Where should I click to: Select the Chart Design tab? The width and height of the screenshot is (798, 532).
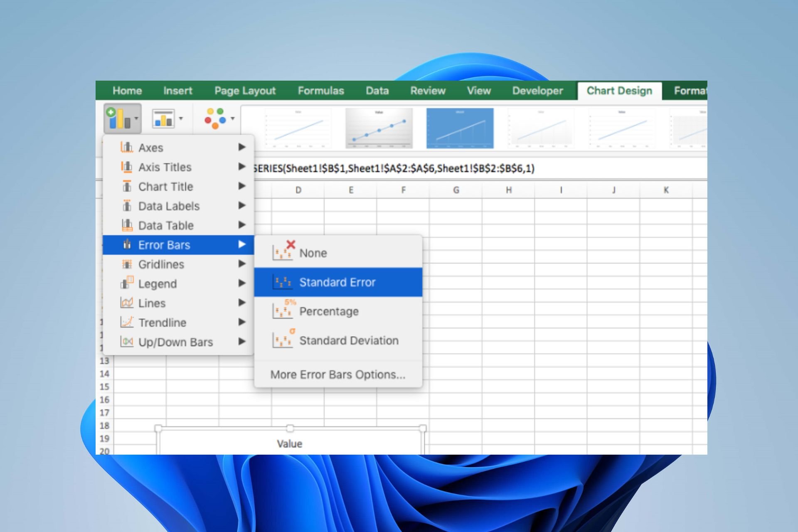[619, 91]
